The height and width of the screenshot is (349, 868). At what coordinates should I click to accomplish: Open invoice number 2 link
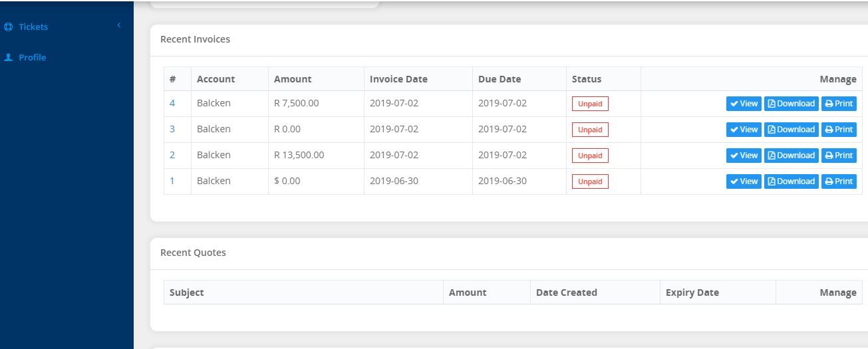click(x=172, y=155)
